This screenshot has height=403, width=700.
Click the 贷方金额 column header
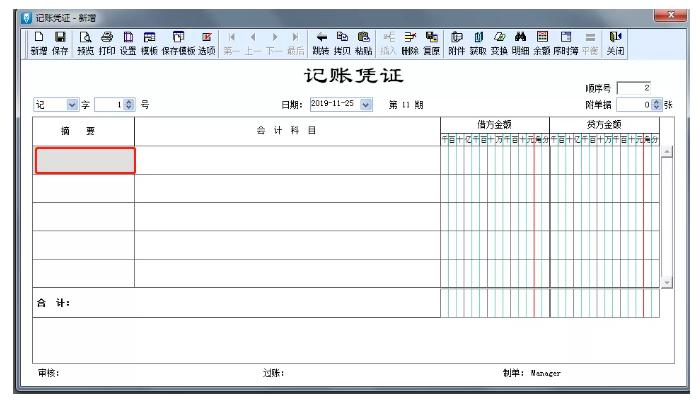[x=604, y=125]
